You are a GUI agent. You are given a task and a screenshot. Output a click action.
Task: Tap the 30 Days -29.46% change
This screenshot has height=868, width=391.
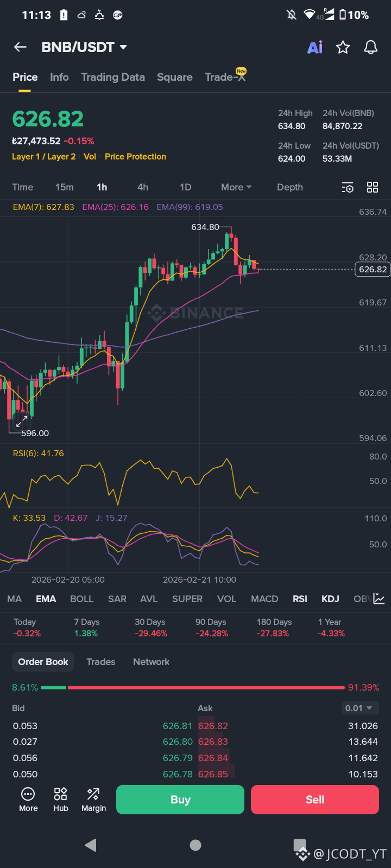click(151, 628)
